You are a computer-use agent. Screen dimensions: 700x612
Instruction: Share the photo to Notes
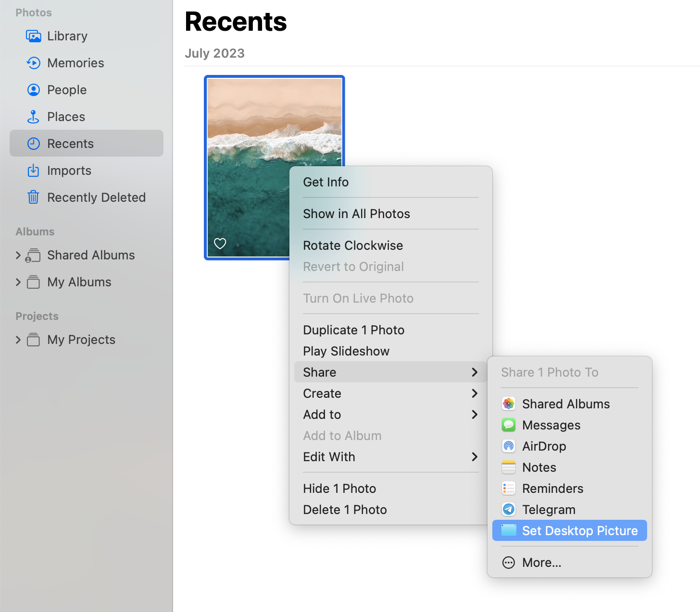click(x=570, y=467)
